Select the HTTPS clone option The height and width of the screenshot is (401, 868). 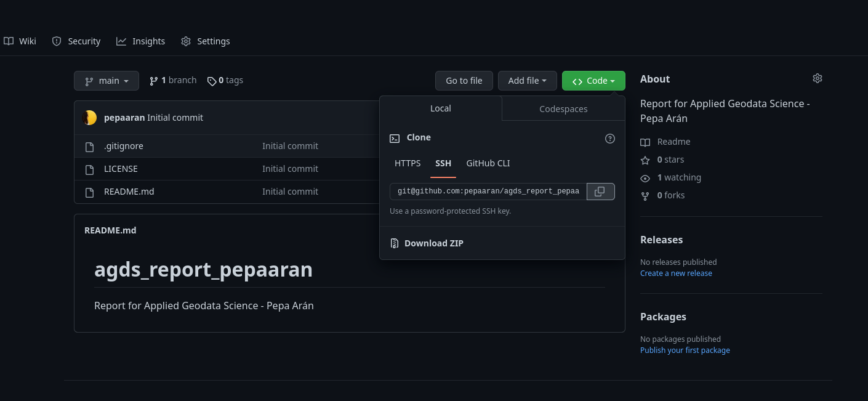coord(408,163)
